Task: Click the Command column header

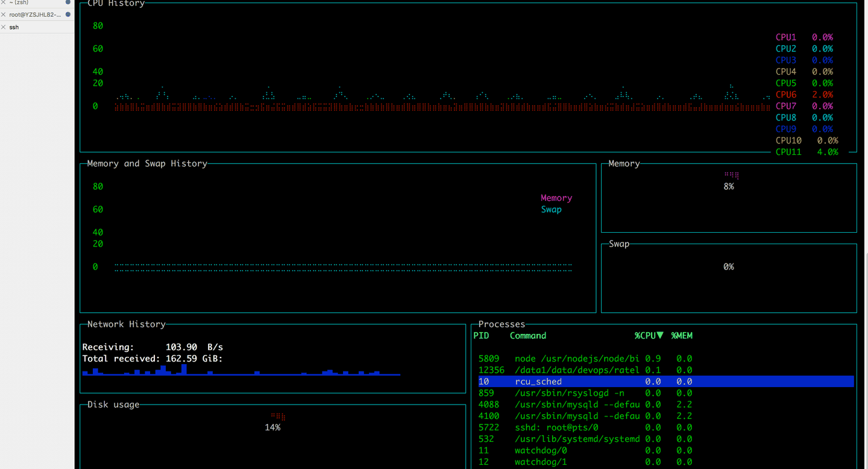Action: point(527,336)
